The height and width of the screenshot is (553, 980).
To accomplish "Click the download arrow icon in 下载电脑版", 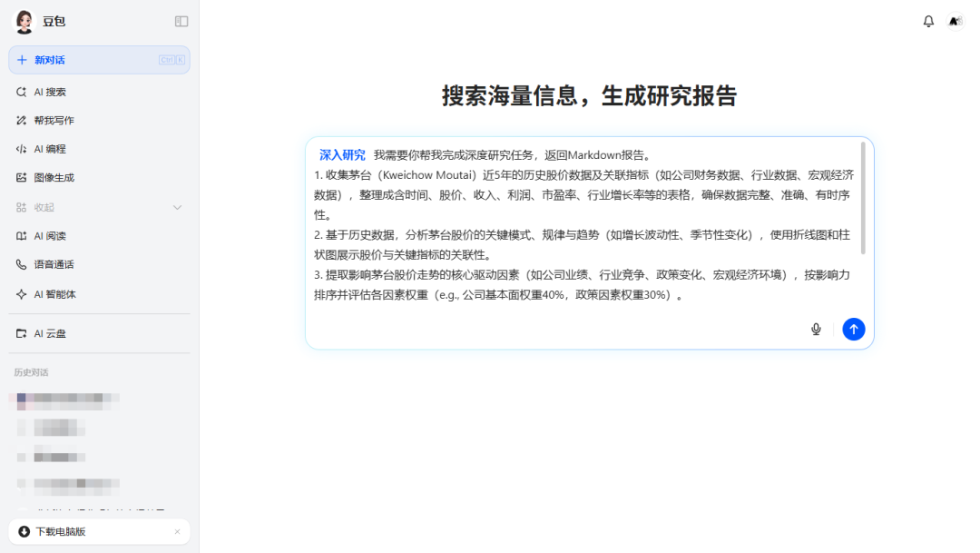I will point(24,532).
